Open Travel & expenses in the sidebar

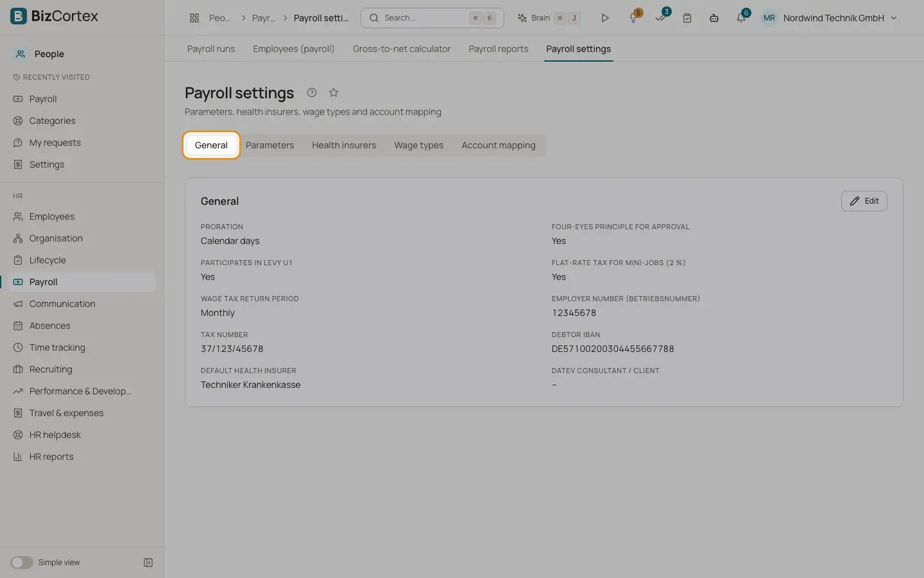click(82, 413)
